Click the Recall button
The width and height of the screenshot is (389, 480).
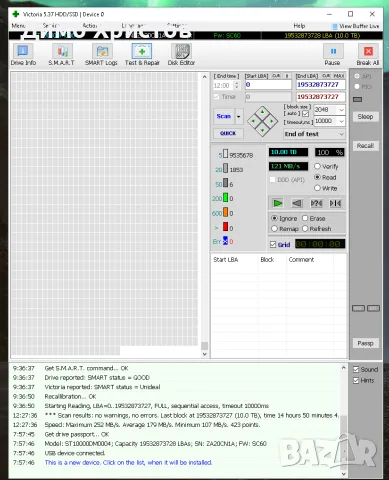pyautogui.click(x=365, y=146)
